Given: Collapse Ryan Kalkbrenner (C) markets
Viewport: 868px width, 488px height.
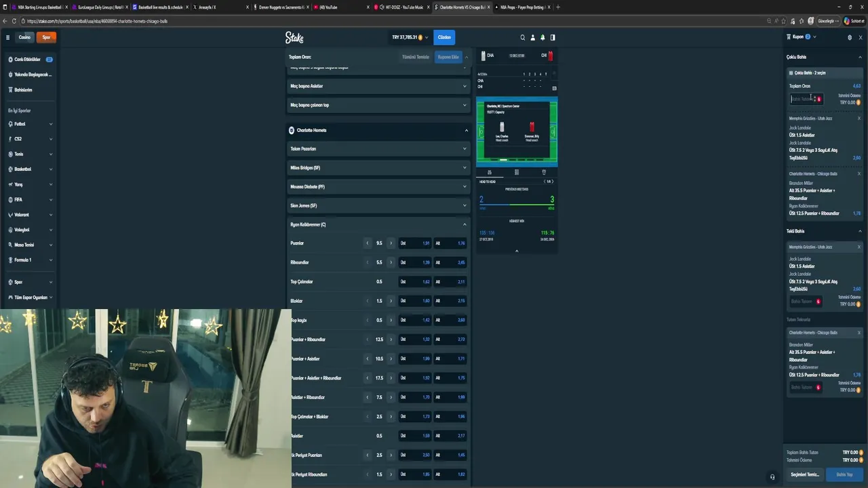Looking at the screenshot, I should [378, 224].
